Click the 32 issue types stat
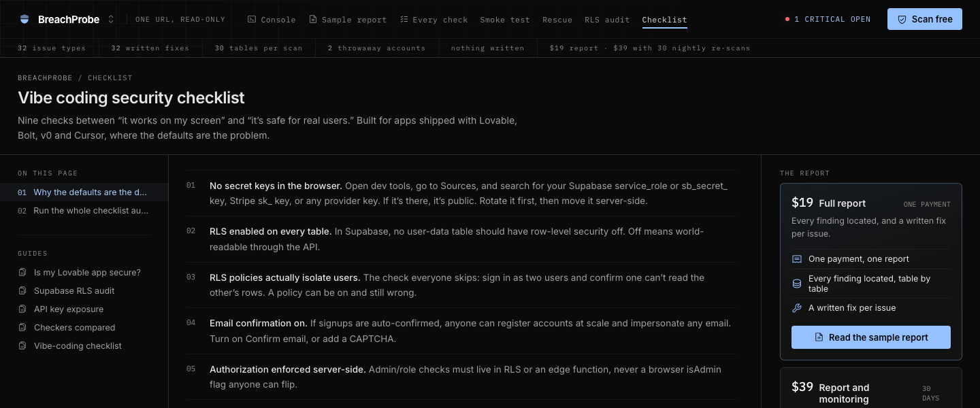The height and width of the screenshot is (408, 980). (x=52, y=48)
